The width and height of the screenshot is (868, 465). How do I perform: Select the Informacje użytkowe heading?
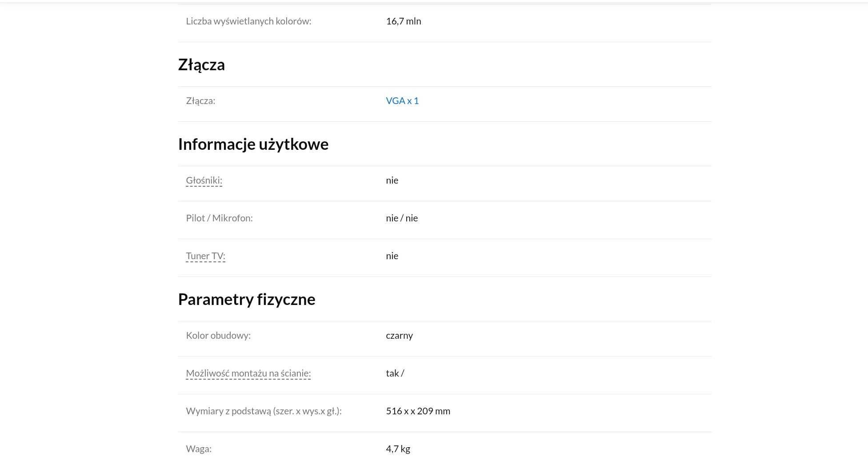[253, 144]
